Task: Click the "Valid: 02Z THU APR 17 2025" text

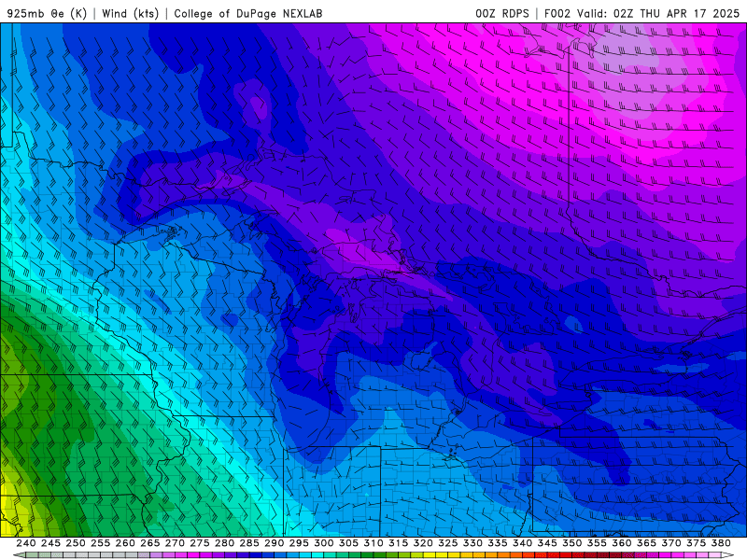Action: pyautogui.click(x=658, y=13)
